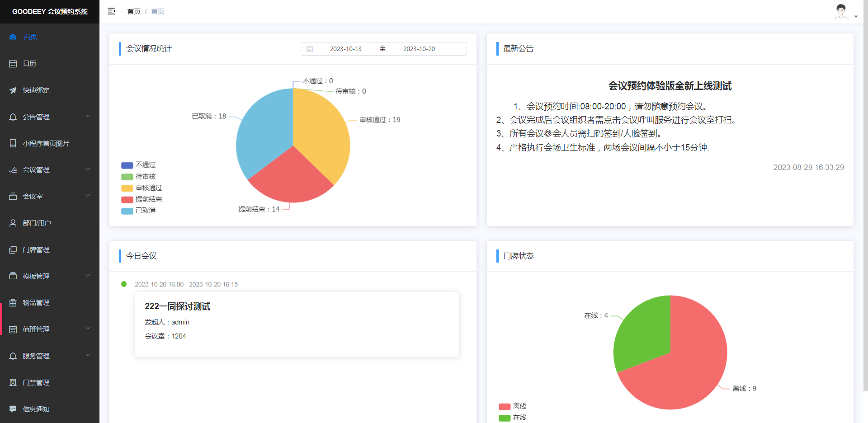Click the person icon for 部门/用户
Image resolution: width=868 pixels, height=423 pixels.
coord(13,223)
